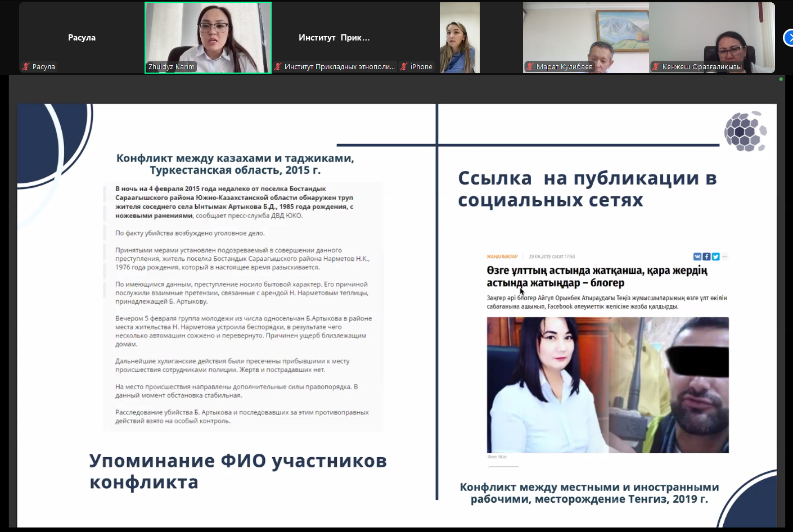
Task: Click paragraph starting Принятыми мерами установлен
Action: pyautogui.click(x=242, y=259)
